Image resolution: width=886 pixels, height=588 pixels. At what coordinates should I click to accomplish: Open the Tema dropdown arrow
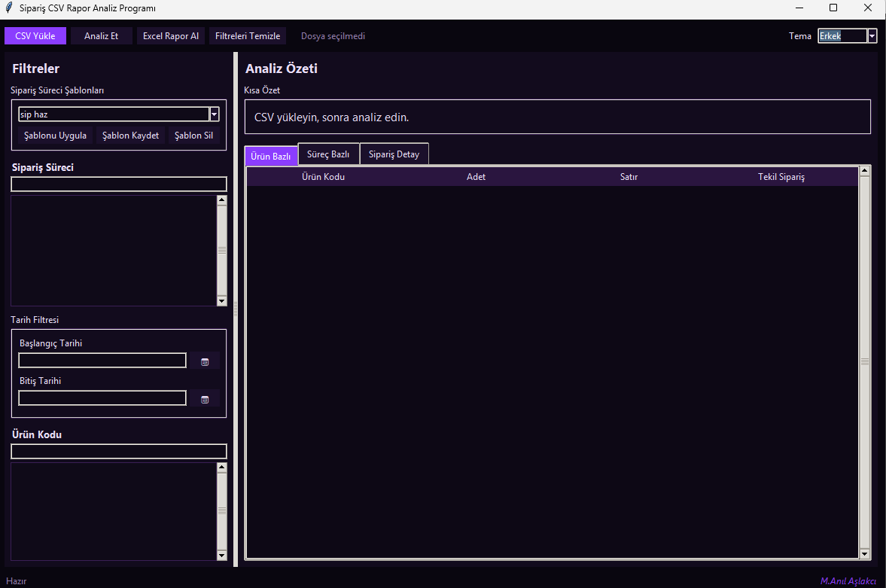click(x=872, y=35)
